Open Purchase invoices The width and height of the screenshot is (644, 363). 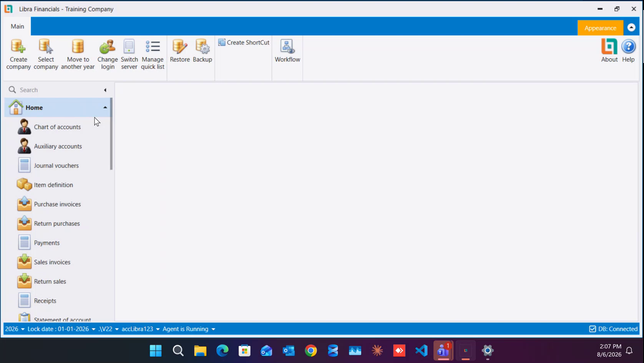58,204
